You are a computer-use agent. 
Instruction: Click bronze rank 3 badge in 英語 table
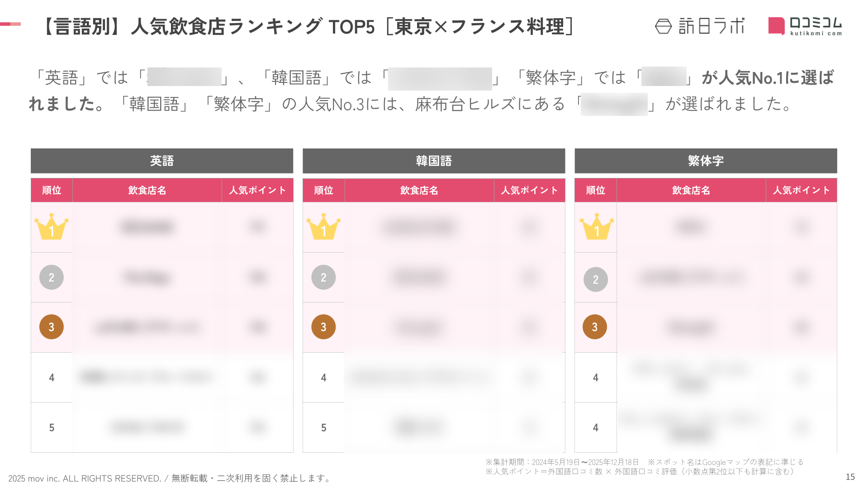52,327
